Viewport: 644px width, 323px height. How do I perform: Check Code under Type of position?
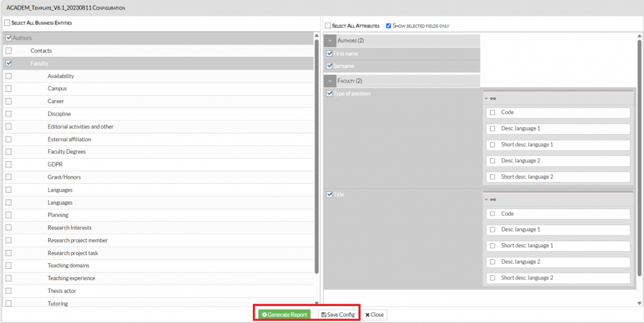pos(492,113)
